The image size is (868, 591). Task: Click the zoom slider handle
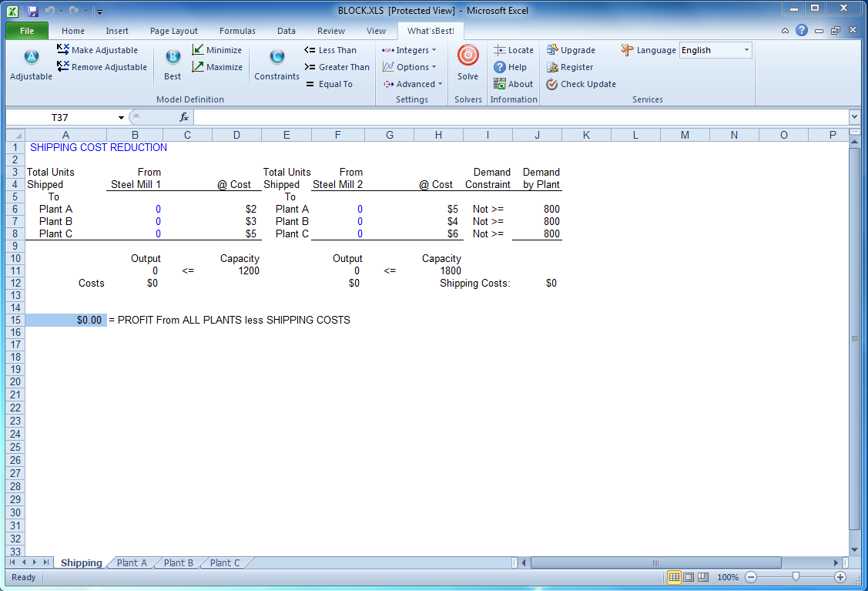click(796, 577)
